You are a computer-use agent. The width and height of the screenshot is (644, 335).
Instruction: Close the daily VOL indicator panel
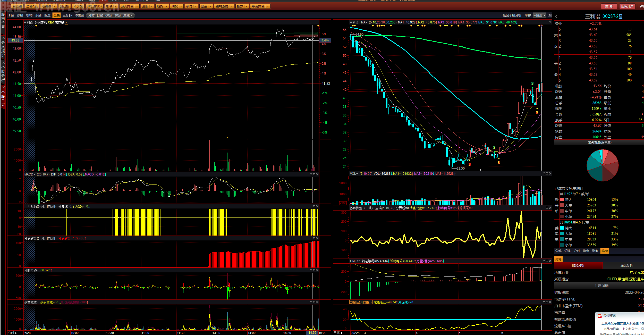click(x=550, y=174)
